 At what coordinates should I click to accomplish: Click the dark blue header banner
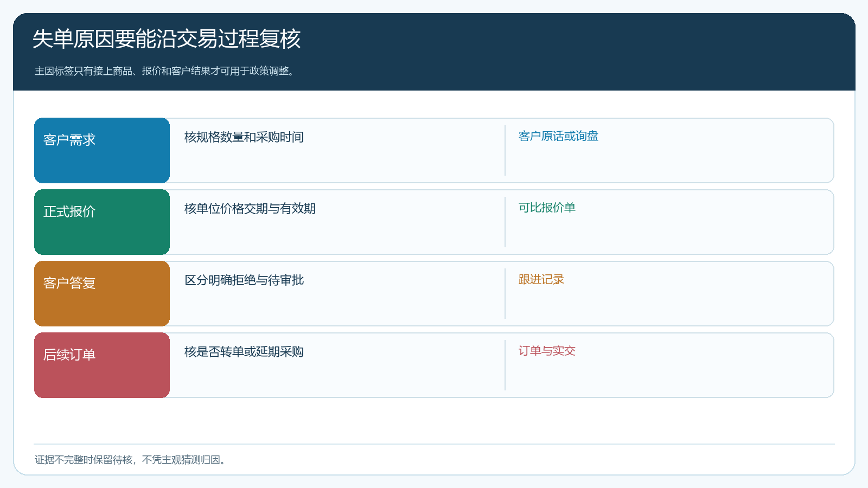[x=434, y=52]
